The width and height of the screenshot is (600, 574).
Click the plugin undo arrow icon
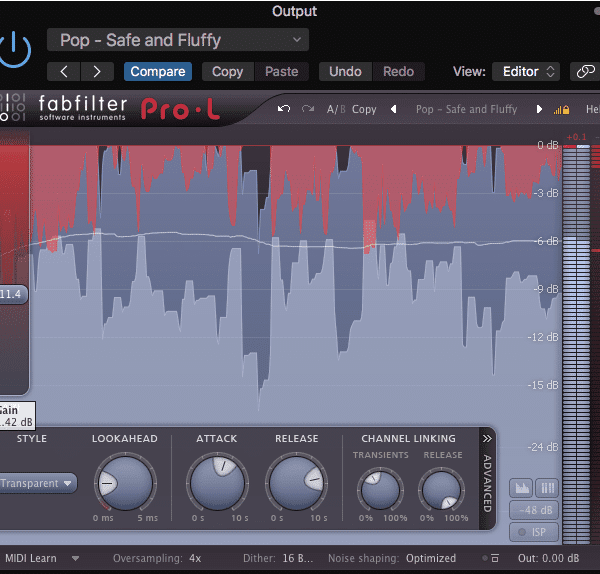tap(284, 109)
